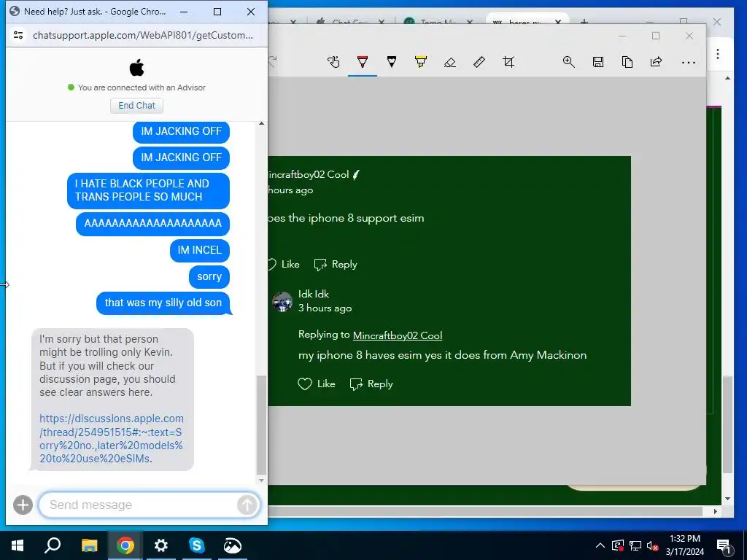Switch to the 'Temp Ma' tab in background Chrome
The width and height of the screenshot is (747, 560).
[x=438, y=22]
